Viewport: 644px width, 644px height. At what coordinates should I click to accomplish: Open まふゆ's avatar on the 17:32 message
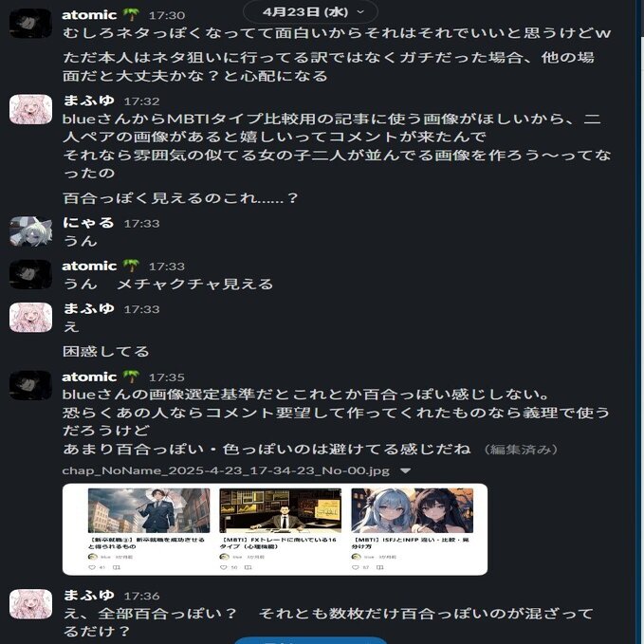pos(30,109)
